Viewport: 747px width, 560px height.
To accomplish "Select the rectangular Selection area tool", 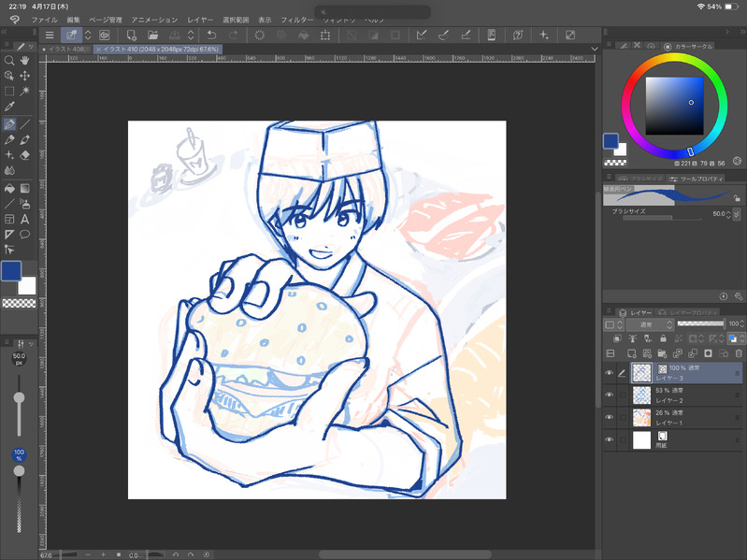I will (9, 91).
